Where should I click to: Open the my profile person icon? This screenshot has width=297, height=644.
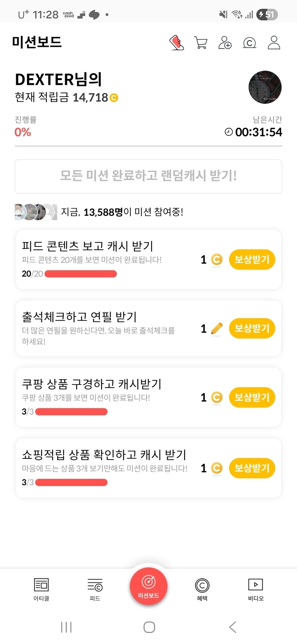click(x=274, y=43)
